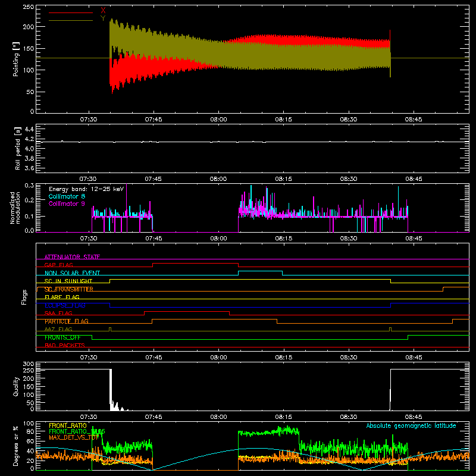Click the NON_SOLAR_EVENT flag label

tap(72, 273)
